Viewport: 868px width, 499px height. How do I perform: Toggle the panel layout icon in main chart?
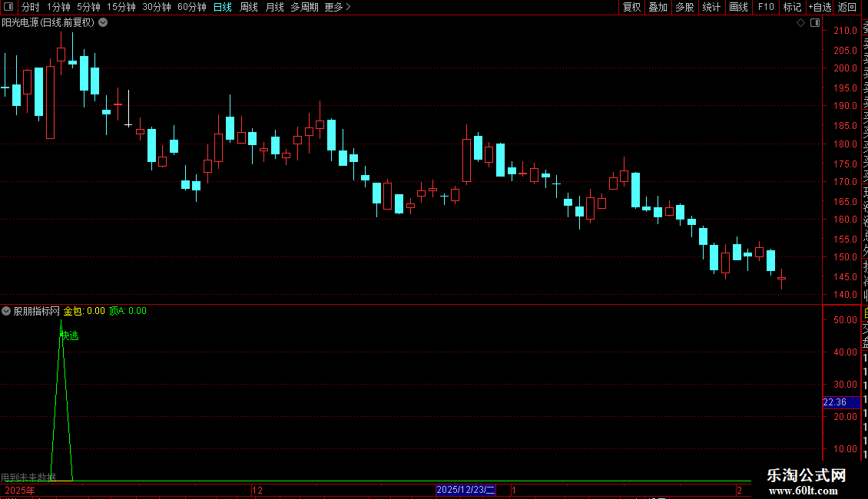815,23
